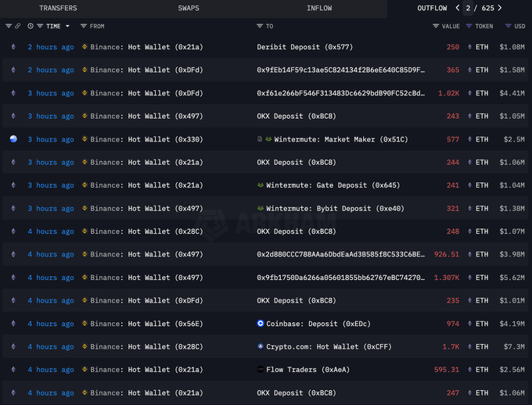This screenshot has width=532, height=405.
Task: Go to previous page arrow
Action: pyautogui.click(x=458, y=8)
